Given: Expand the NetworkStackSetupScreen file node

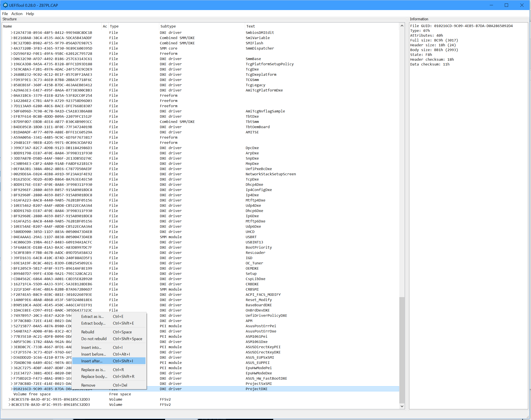Looking at the screenshot, I should tap(12, 174).
